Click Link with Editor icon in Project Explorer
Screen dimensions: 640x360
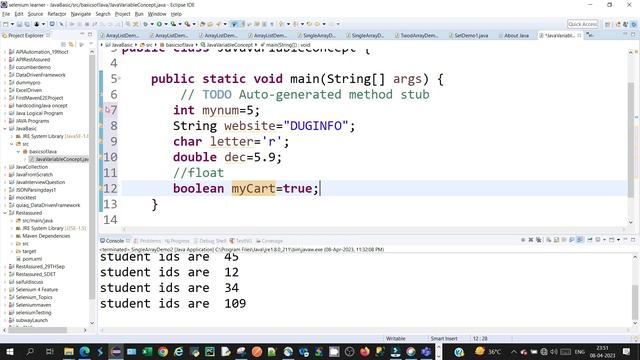coord(71,44)
